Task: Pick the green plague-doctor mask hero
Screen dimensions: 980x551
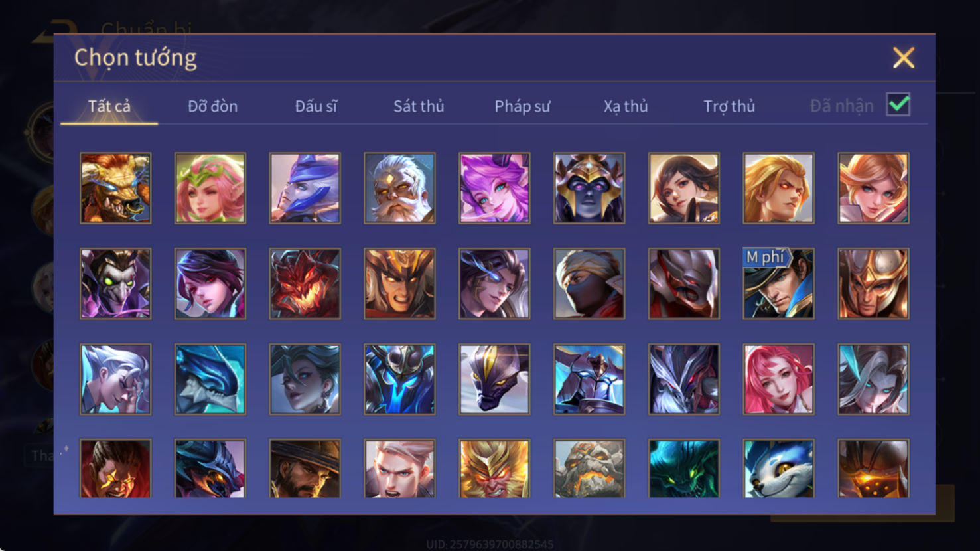Action: (x=115, y=283)
